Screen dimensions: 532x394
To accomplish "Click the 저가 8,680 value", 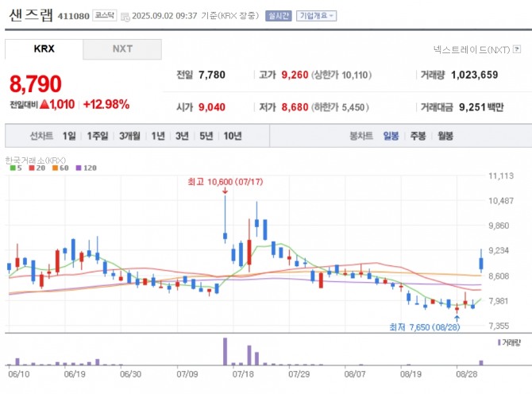I will (x=295, y=107).
